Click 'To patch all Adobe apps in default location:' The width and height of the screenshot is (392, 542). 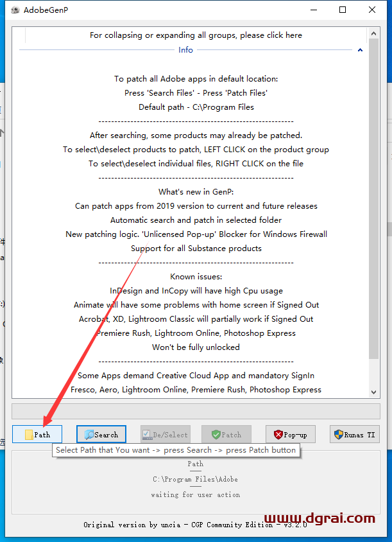coord(196,79)
